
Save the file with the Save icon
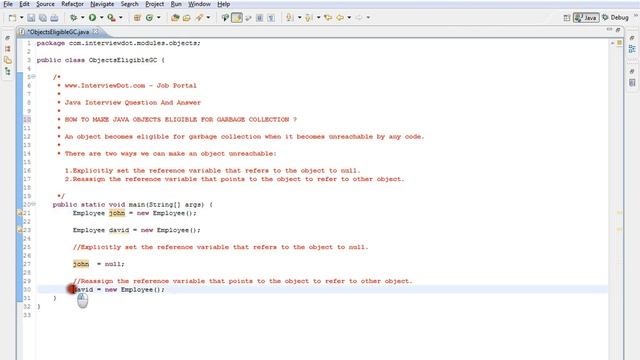[31, 18]
